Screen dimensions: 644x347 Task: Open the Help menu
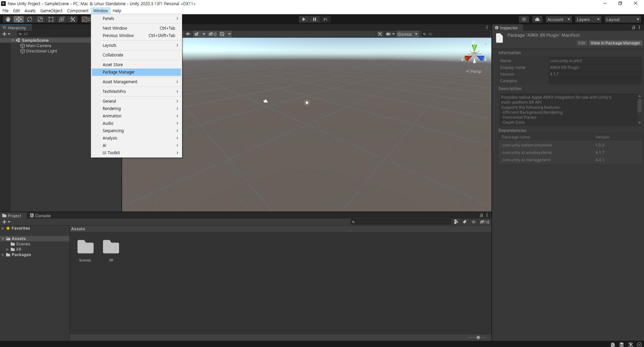tap(117, 11)
